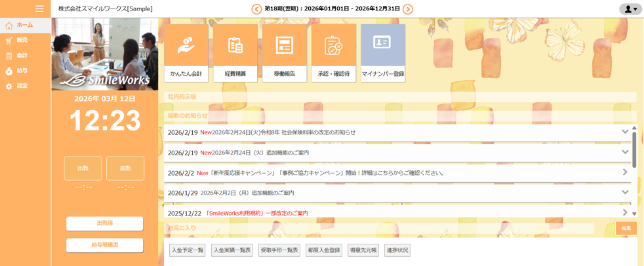Image resolution: width=644 pixels, height=266 pixels.
Task: Open the マイナンバー登録 icon tile
Action: pos(383,53)
